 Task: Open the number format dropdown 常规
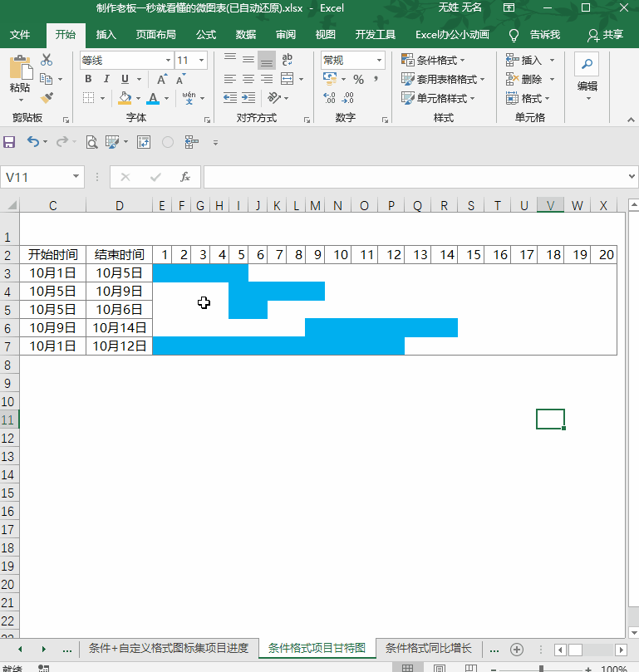point(379,61)
